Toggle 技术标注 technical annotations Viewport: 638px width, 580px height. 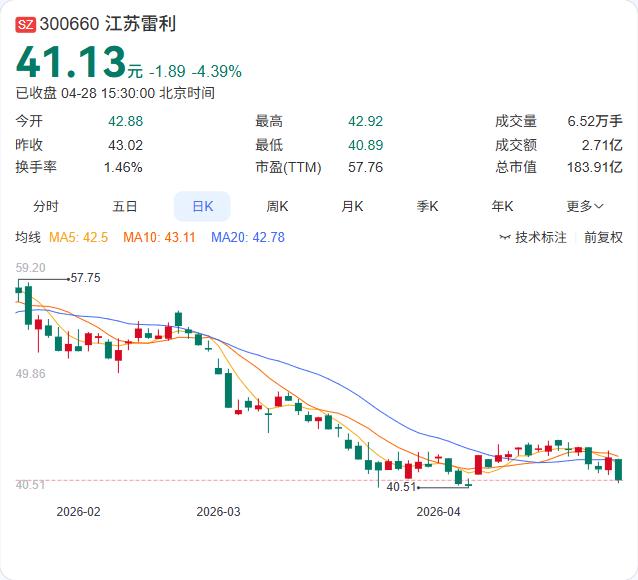pyautogui.click(x=541, y=237)
